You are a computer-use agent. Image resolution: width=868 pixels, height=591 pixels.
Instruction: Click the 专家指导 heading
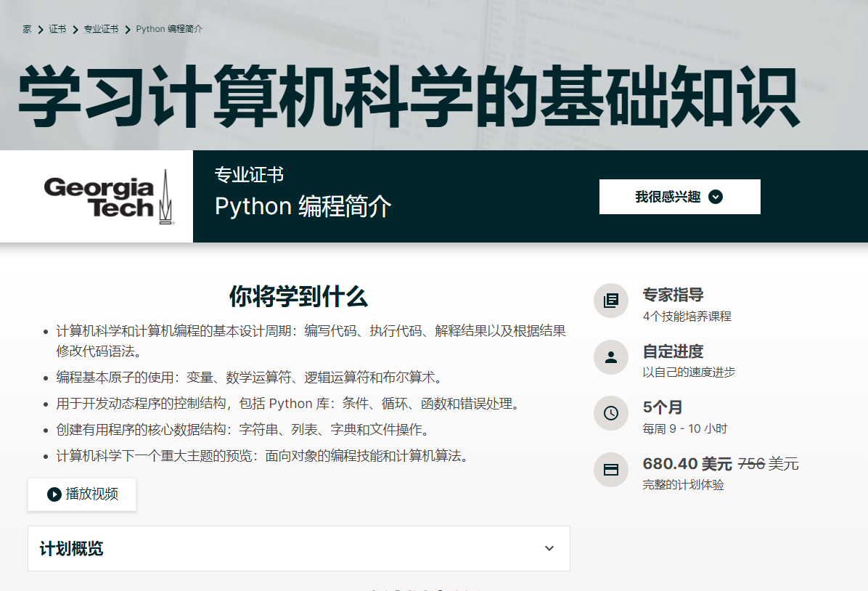673,295
